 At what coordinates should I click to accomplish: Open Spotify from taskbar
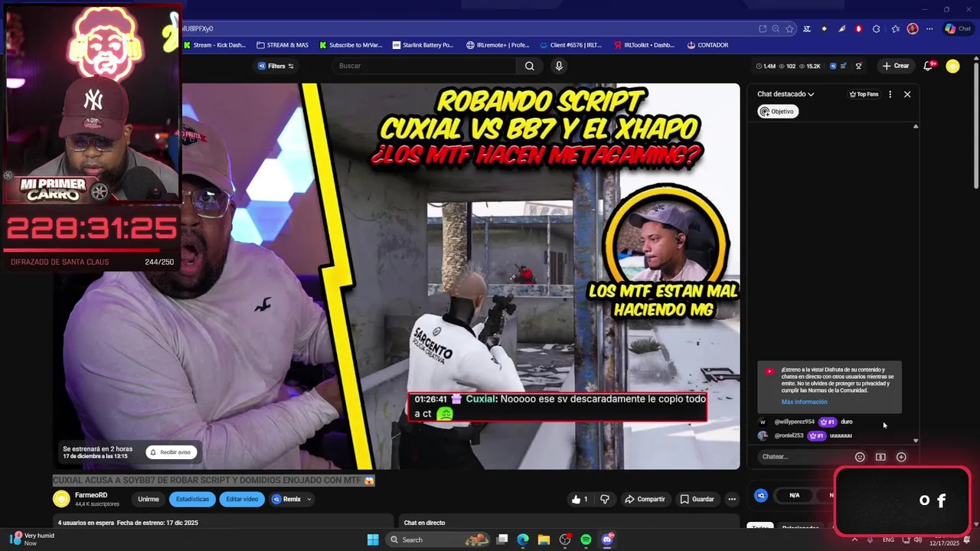586,540
